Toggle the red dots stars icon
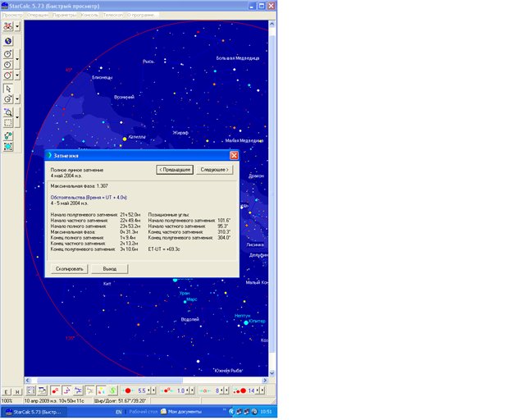This screenshot has width=525, height=420. 55,390
